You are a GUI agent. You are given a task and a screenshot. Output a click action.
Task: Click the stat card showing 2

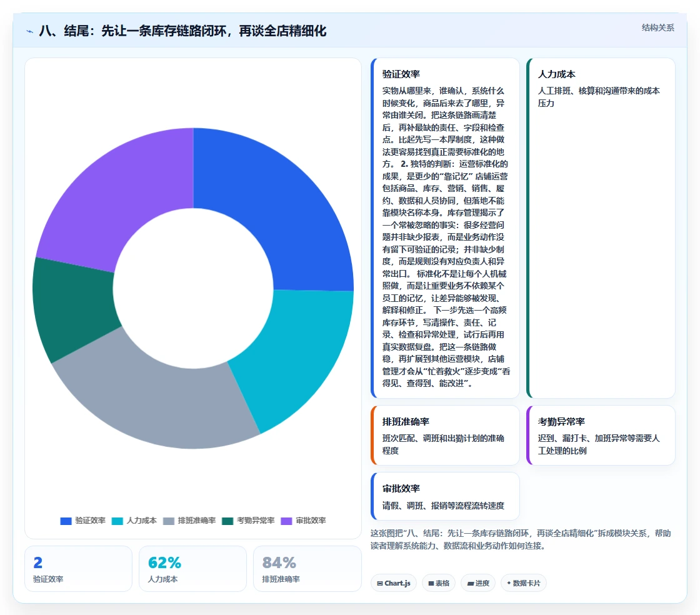(79, 569)
